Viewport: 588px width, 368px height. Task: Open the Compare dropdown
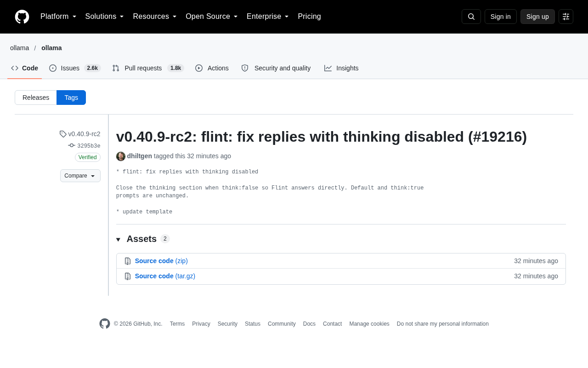(x=80, y=176)
